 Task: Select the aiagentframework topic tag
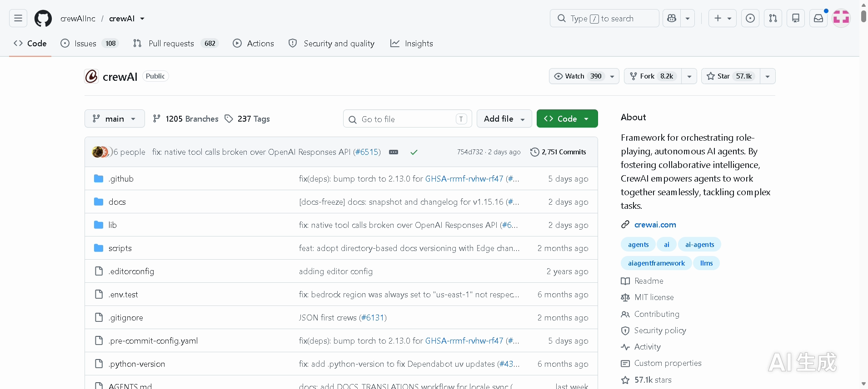click(656, 263)
